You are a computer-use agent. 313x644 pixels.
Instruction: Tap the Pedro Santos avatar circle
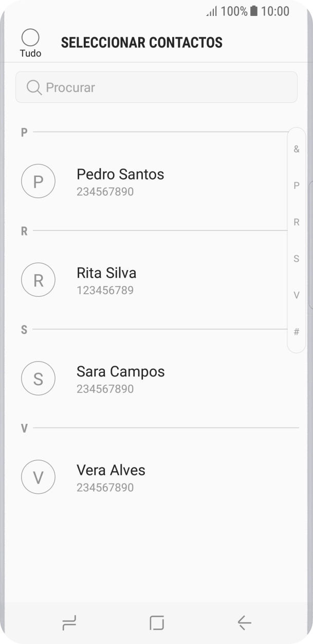click(38, 181)
